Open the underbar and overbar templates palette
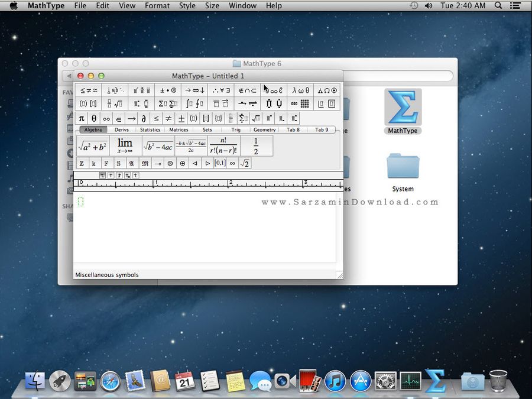 point(221,103)
